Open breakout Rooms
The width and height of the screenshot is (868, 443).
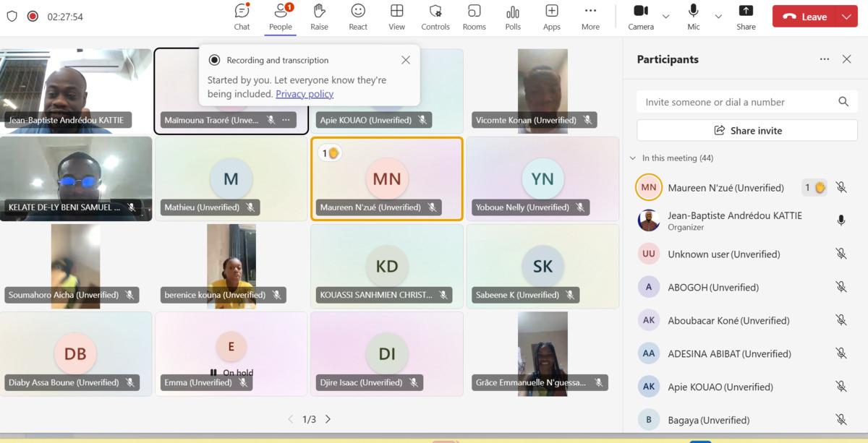click(475, 17)
